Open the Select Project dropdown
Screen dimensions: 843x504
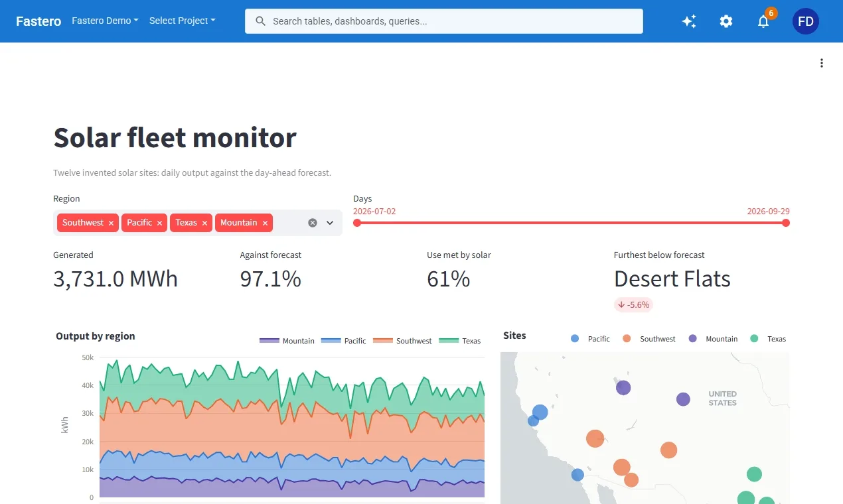pyautogui.click(x=182, y=21)
